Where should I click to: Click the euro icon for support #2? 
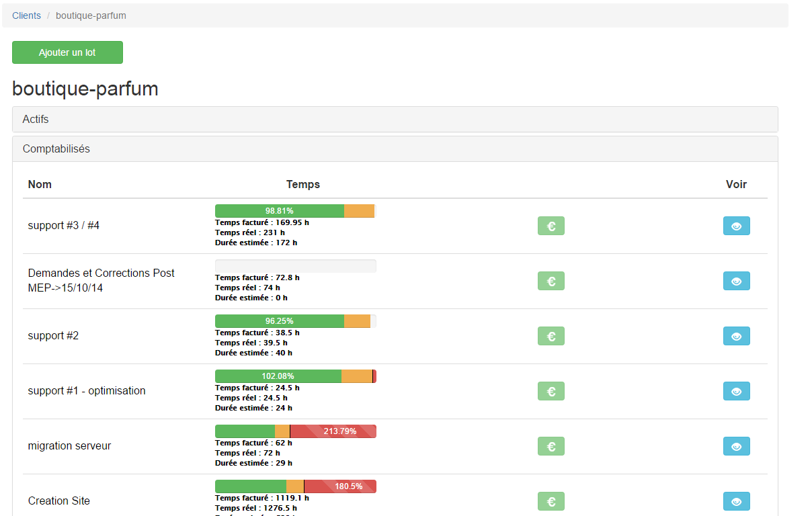coord(551,337)
